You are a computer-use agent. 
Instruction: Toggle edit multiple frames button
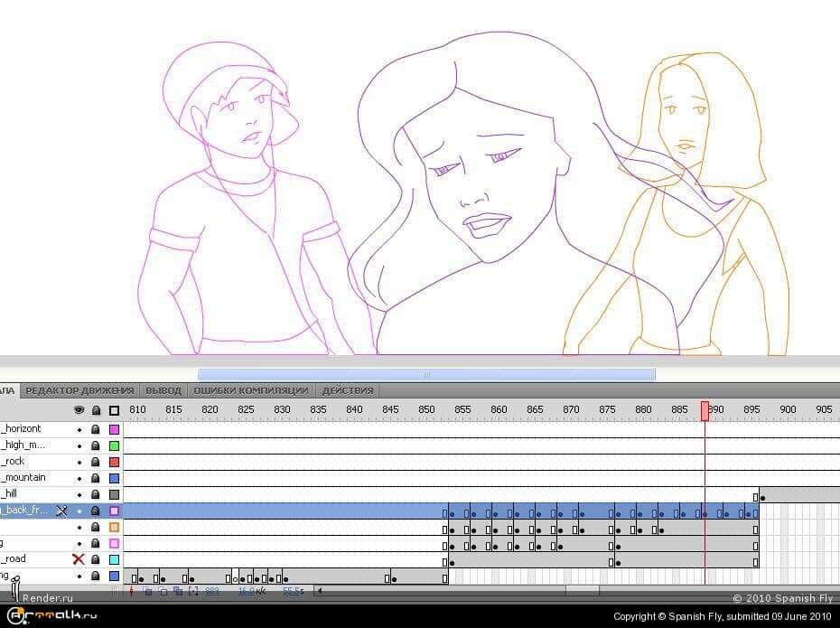click(178, 591)
